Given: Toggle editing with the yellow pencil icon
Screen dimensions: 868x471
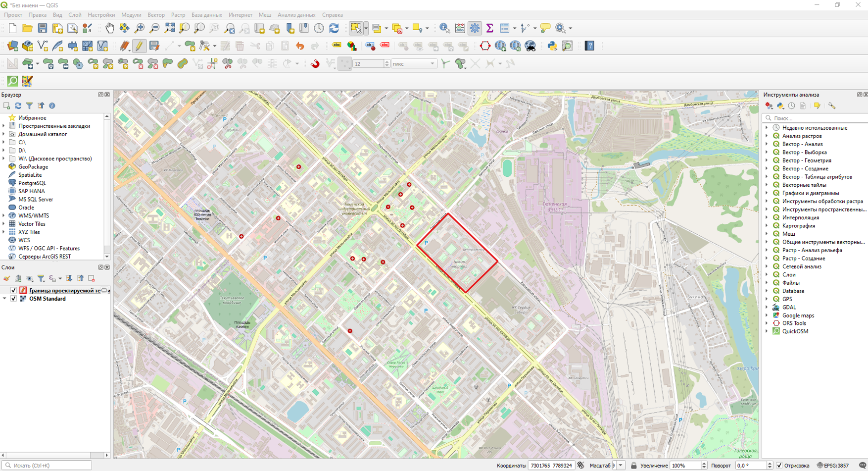Looking at the screenshot, I should tap(140, 46).
